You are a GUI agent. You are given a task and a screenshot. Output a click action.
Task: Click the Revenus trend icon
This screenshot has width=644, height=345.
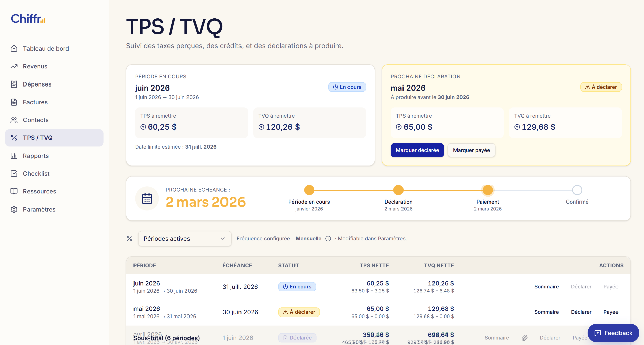[14, 66]
